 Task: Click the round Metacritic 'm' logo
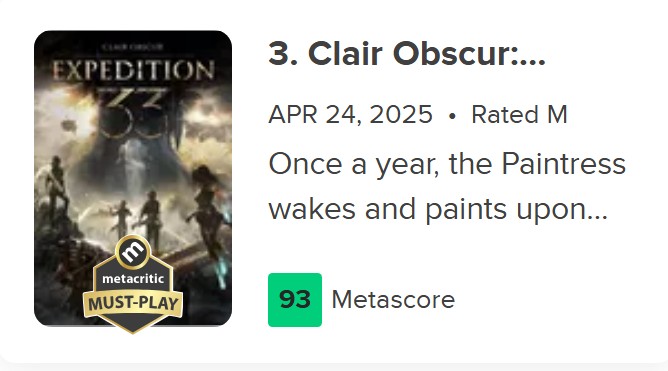pyautogui.click(x=133, y=252)
